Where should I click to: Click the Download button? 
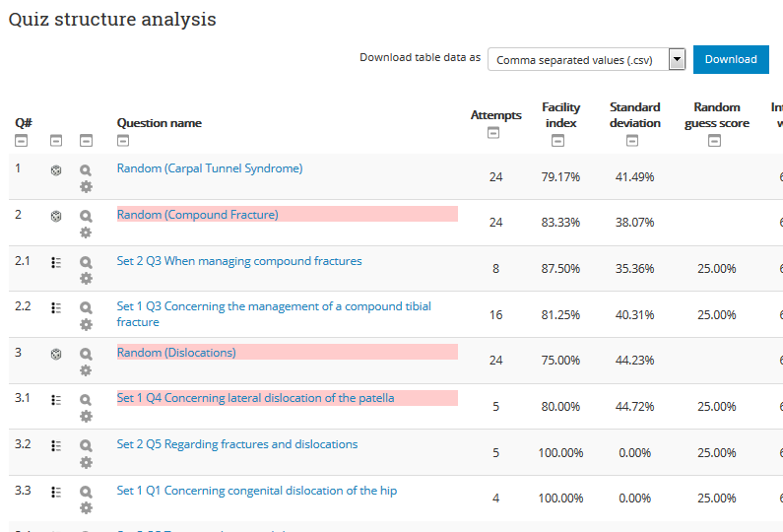731,59
